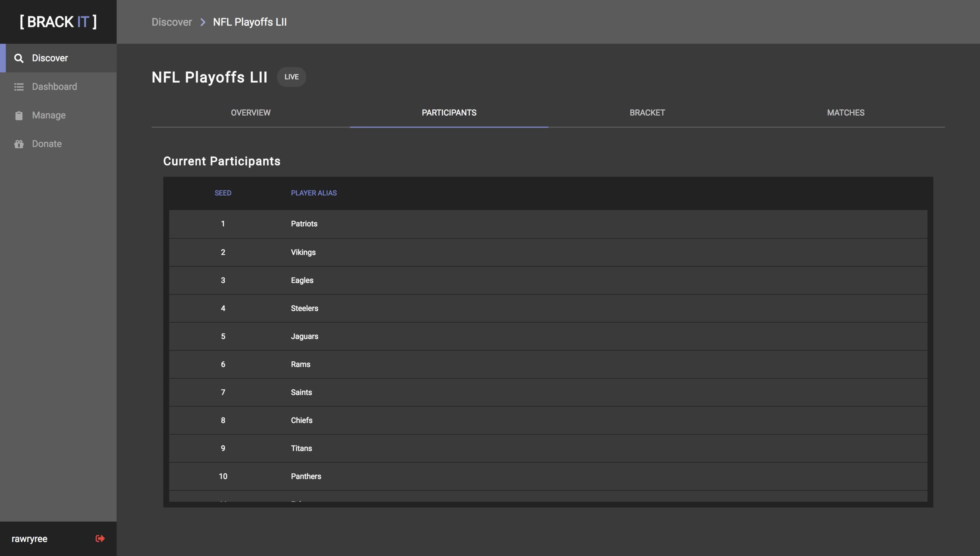Screen dimensions: 980x556
Task: Switch to the Bracket tab
Action: [647, 113]
